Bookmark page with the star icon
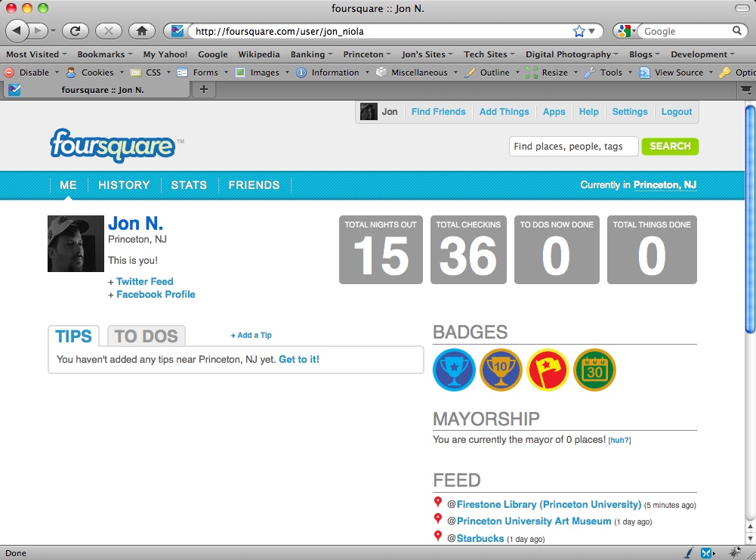 (x=579, y=31)
